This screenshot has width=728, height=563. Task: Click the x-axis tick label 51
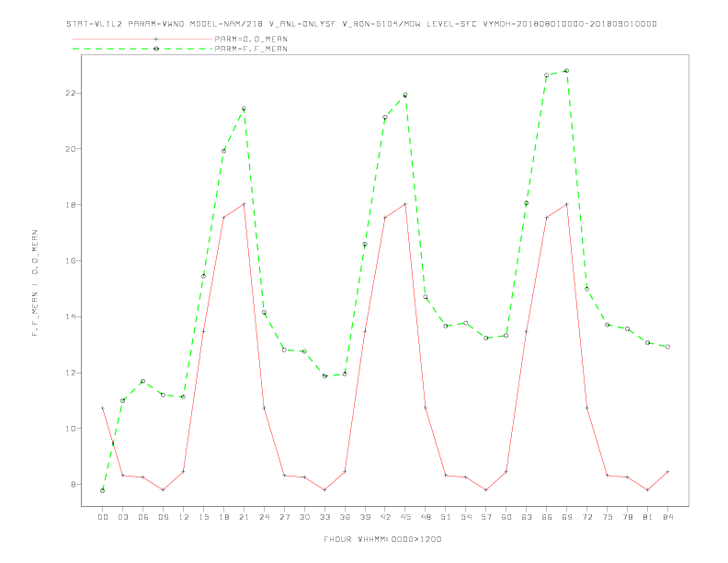coord(446,517)
